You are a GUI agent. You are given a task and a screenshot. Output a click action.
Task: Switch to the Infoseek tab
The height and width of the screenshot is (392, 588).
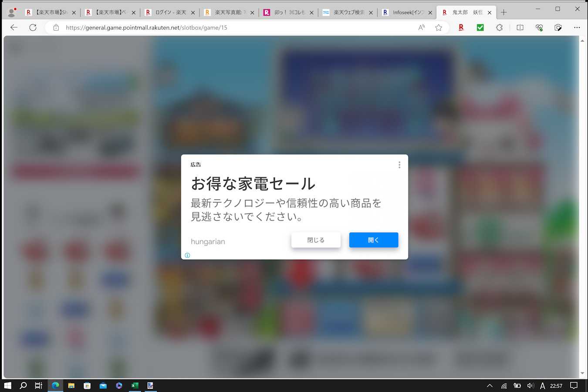pyautogui.click(x=407, y=12)
